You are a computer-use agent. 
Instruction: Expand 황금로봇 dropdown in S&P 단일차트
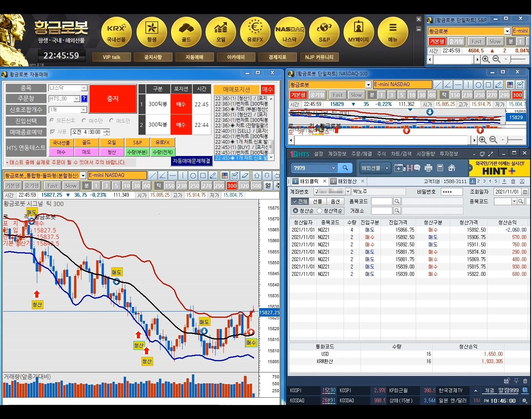[507, 31]
